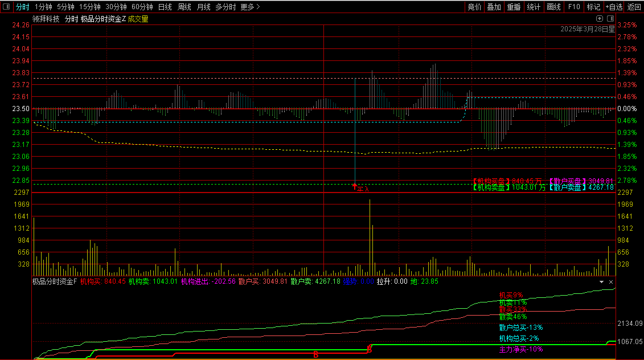Open the 多分时 multi-day view
The width and height of the screenshot is (644, 360).
pos(225,7)
